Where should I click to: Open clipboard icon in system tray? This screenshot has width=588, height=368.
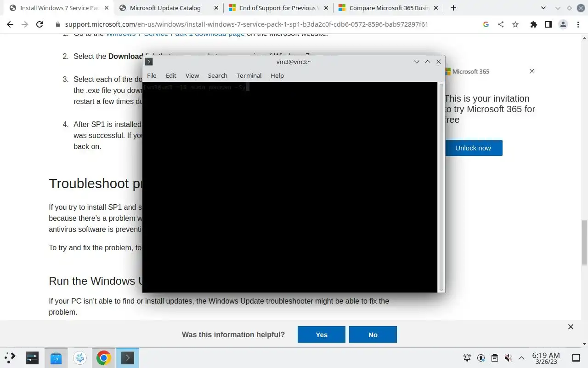click(x=495, y=357)
